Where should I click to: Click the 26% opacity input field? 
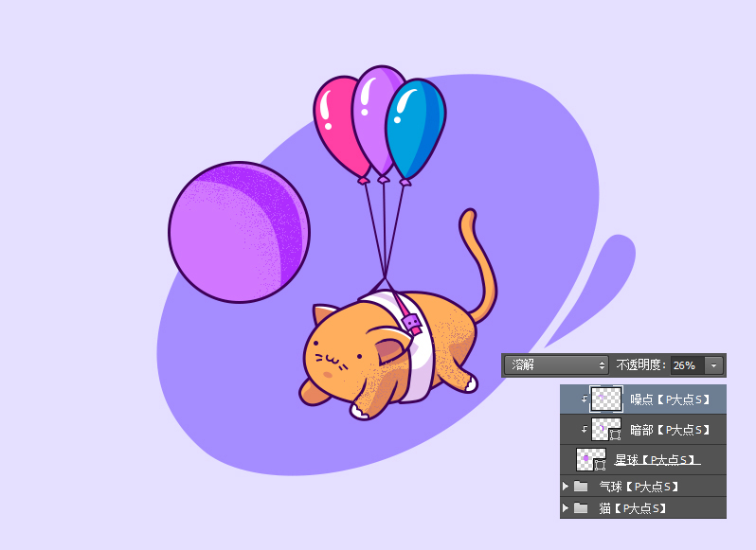coord(686,364)
